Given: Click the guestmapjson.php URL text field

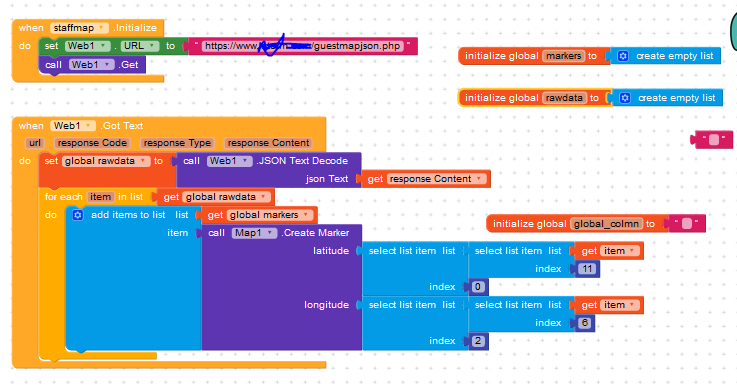Looking at the screenshot, I should pos(303,46).
